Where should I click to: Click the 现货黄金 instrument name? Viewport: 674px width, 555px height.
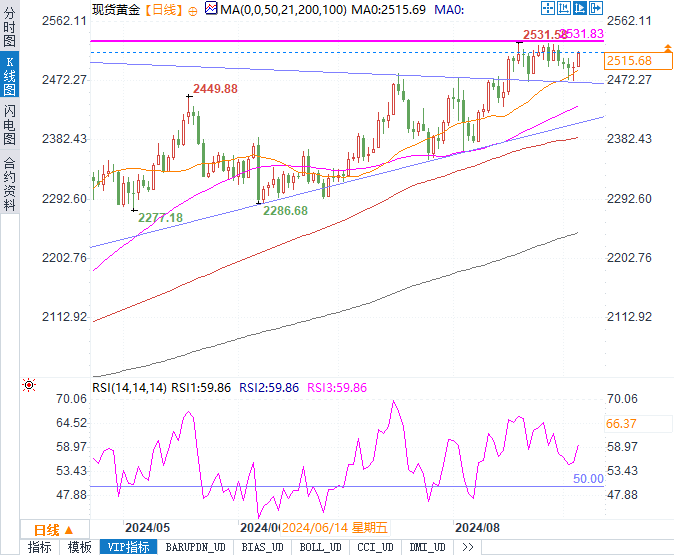pyautogui.click(x=116, y=9)
